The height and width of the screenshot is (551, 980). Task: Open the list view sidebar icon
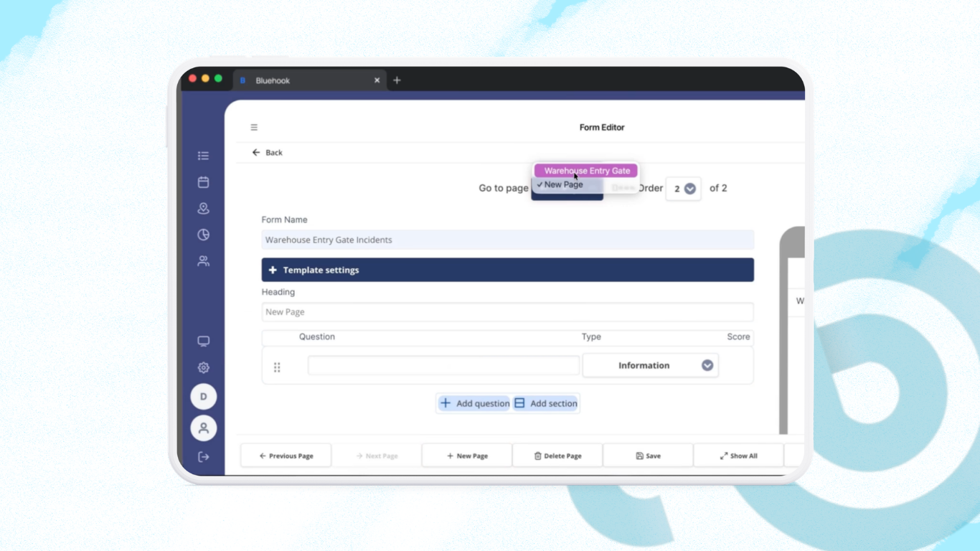[x=203, y=156]
